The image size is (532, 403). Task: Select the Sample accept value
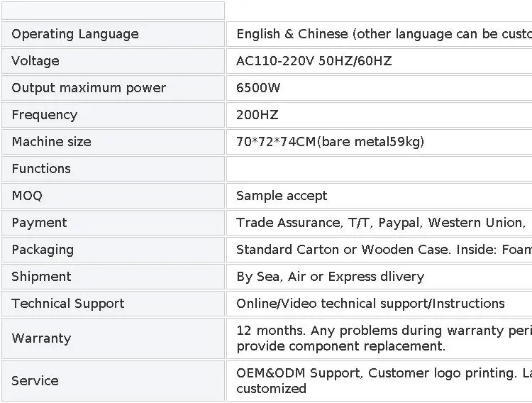[x=282, y=196]
